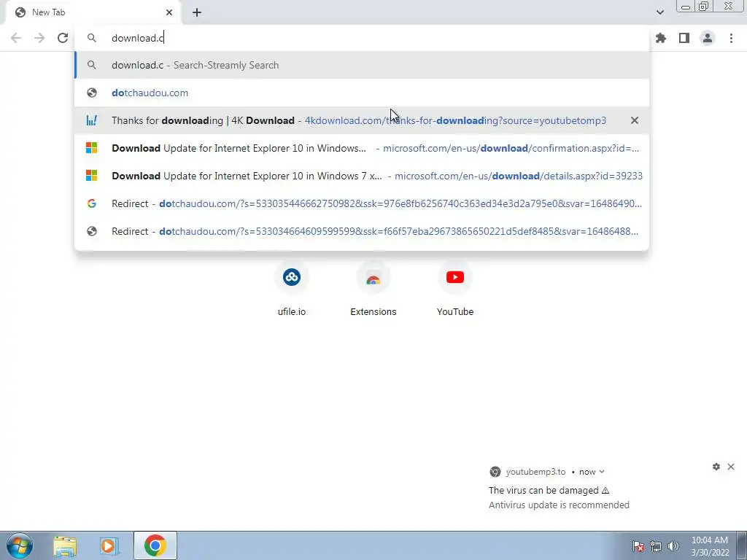The width and height of the screenshot is (747, 560).
Task: Open notification settings gear
Action: click(x=716, y=467)
